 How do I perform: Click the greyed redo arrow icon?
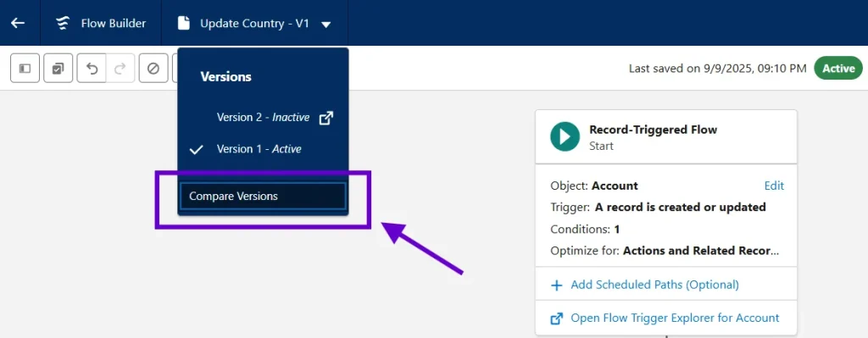pos(120,69)
